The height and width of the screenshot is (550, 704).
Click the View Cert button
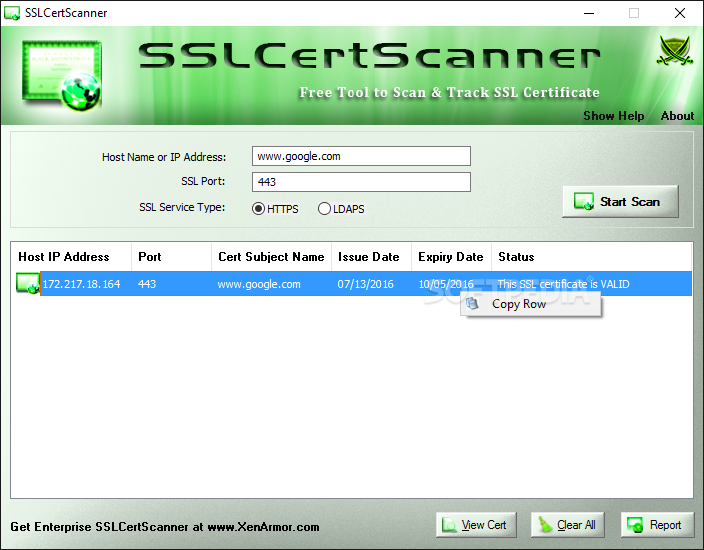pyautogui.click(x=476, y=524)
